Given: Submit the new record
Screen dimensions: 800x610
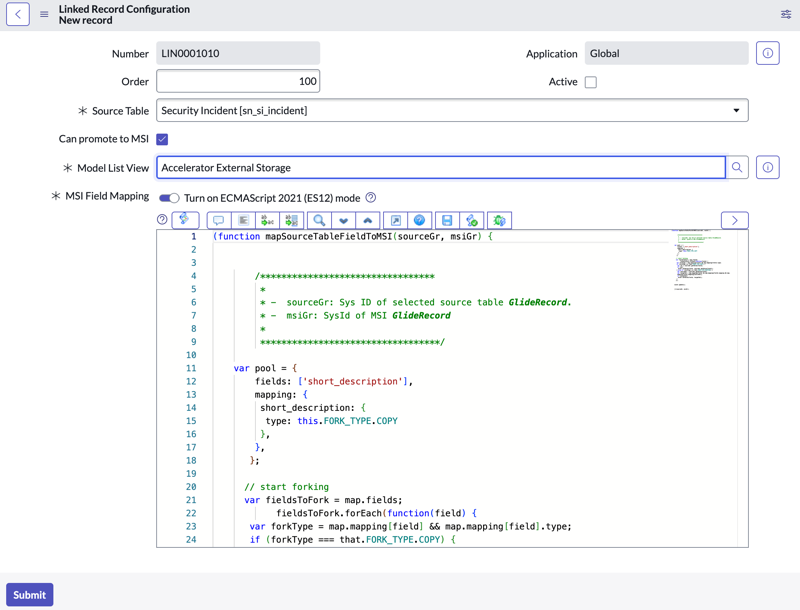Looking at the screenshot, I should click(30, 595).
